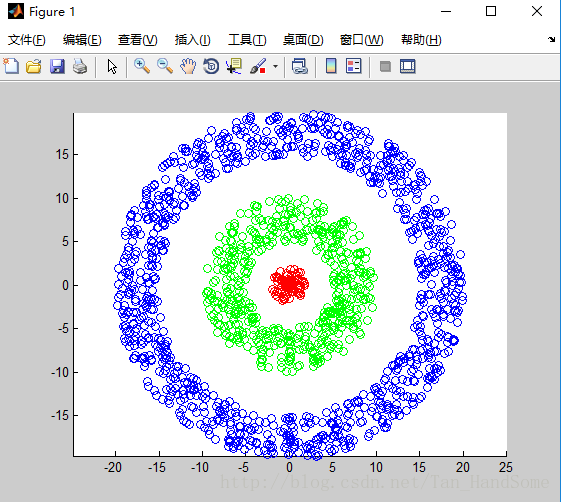Viewport: 561px width, 502px height.
Task: Select the Edit Plot arrow tool
Action: pyautogui.click(x=112, y=67)
